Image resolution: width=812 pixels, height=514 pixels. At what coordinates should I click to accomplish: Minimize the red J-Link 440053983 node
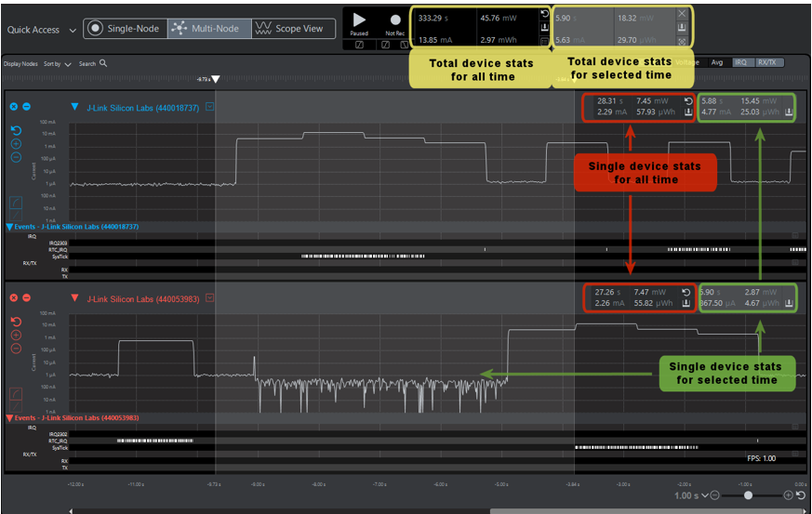click(x=26, y=297)
